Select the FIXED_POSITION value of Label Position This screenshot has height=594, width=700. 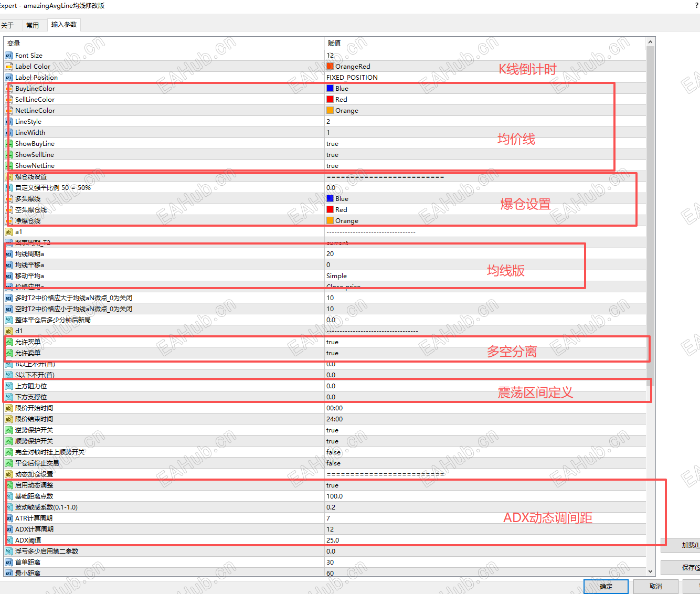[352, 78]
